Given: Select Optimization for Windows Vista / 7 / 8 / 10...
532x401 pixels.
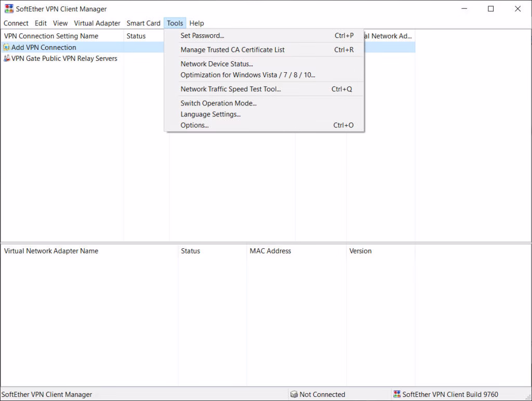Looking at the screenshot, I should tap(264, 75).
